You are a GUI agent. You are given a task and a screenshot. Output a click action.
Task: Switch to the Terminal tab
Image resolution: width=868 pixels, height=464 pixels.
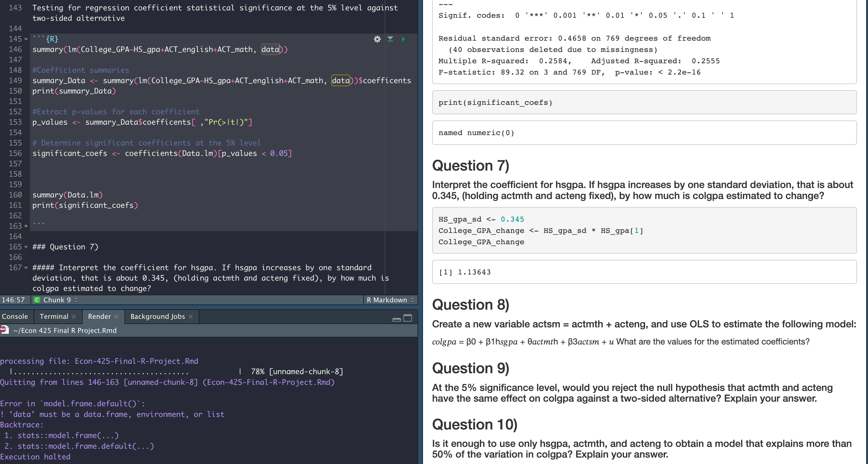click(x=54, y=317)
